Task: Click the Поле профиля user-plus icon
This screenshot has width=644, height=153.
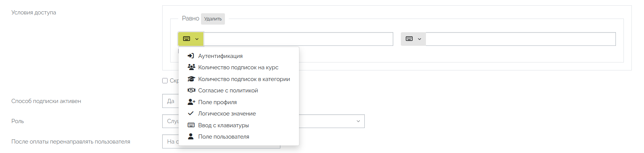Action: (191, 102)
